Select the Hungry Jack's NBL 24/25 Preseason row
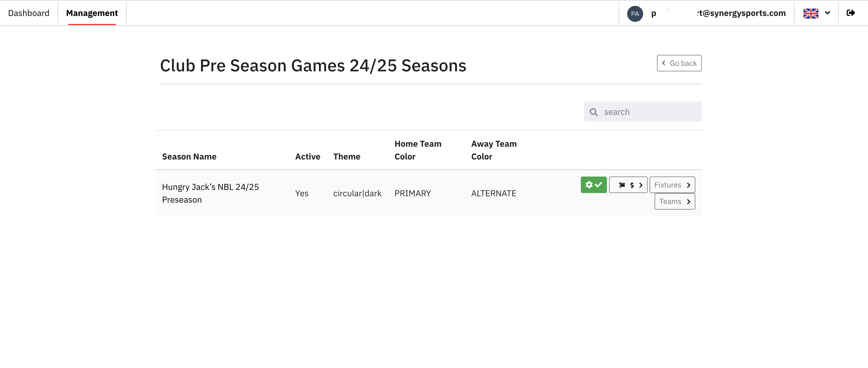 point(429,193)
